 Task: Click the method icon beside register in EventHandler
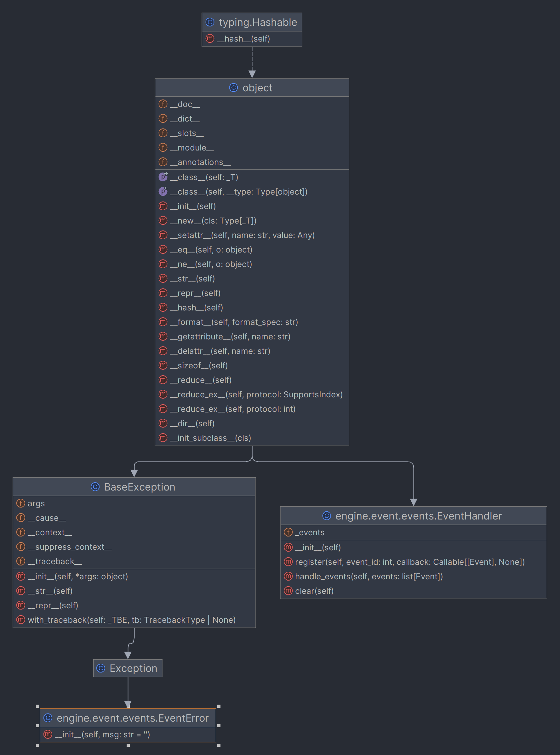tap(288, 561)
